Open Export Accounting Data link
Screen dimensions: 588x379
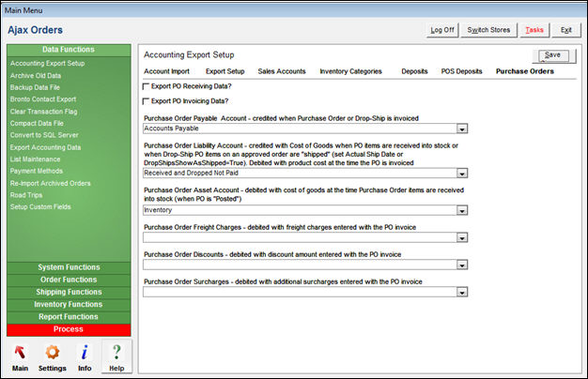45,147
